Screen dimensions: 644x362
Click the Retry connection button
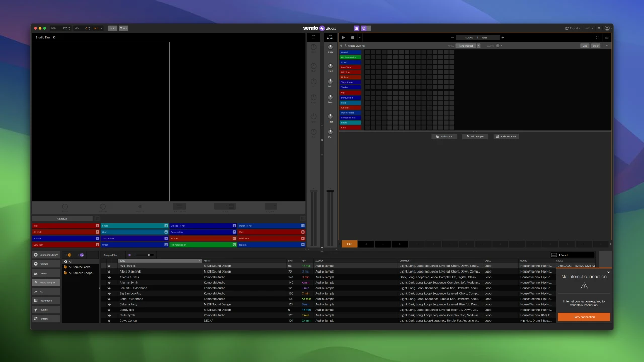[584, 317]
